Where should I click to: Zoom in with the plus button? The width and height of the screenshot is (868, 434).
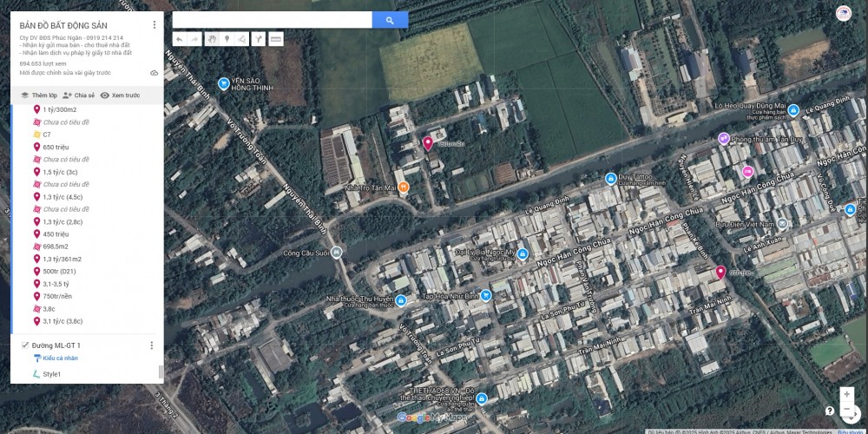click(846, 394)
